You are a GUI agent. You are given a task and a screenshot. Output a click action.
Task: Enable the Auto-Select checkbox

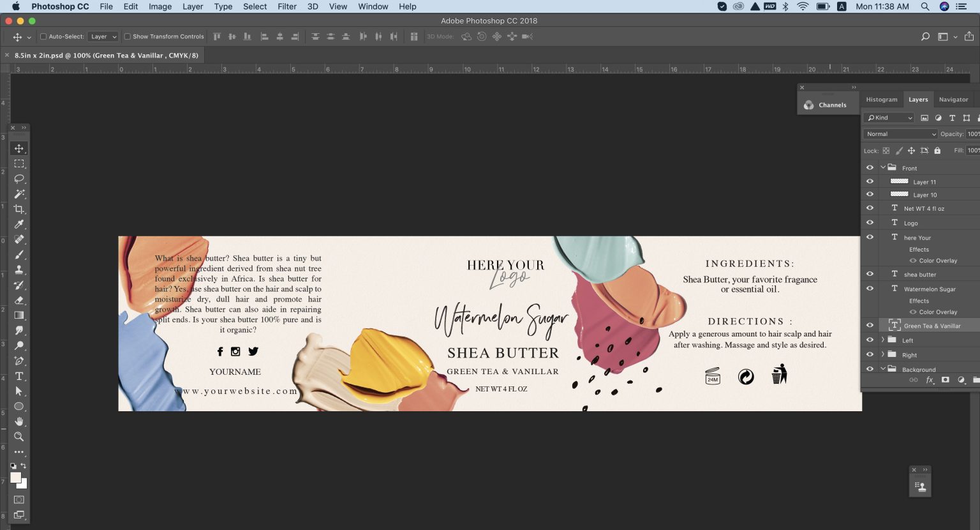(x=43, y=36)
